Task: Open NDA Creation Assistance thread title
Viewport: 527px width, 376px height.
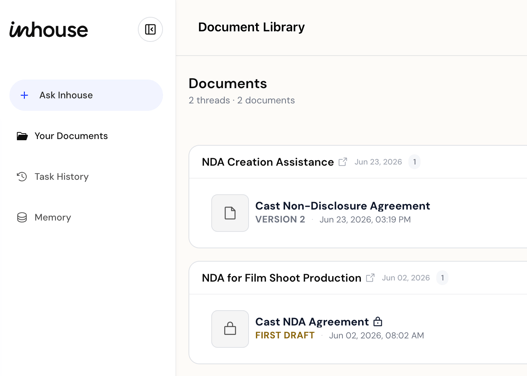Action: coord(268,162)
